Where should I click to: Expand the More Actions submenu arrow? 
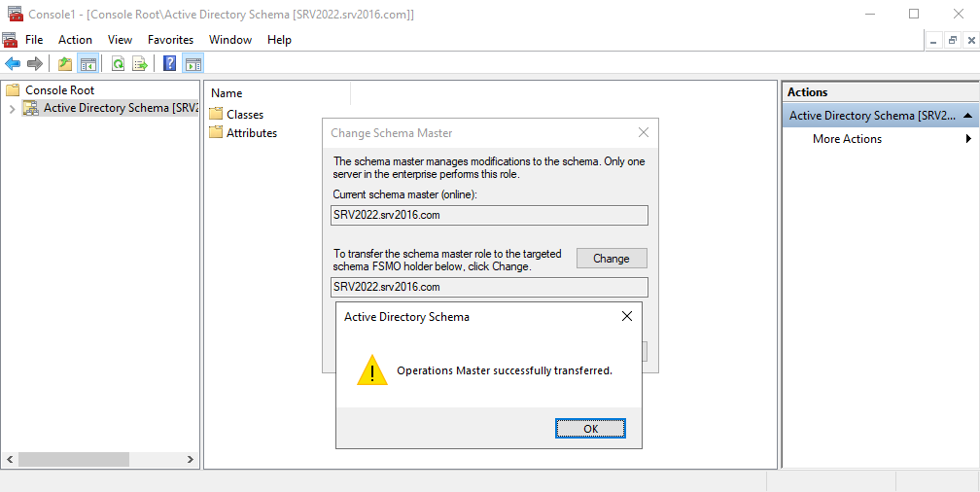(968, 139)
